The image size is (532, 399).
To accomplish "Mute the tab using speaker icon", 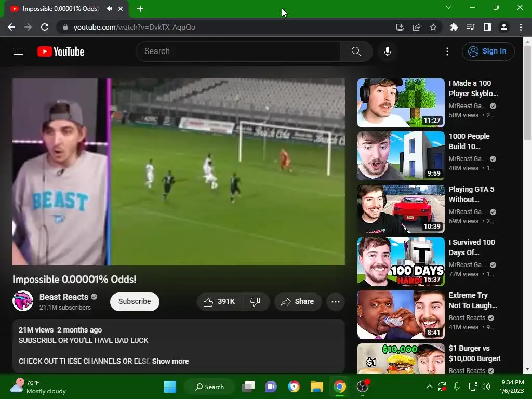I will [109, 9].
